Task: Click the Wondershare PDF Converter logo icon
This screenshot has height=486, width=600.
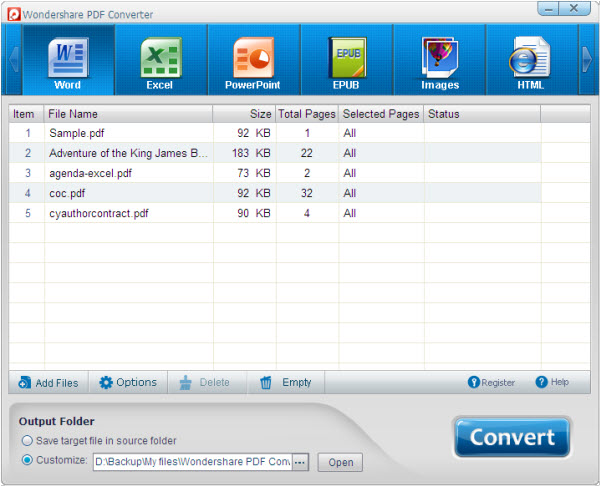Action: click(14, 15)
